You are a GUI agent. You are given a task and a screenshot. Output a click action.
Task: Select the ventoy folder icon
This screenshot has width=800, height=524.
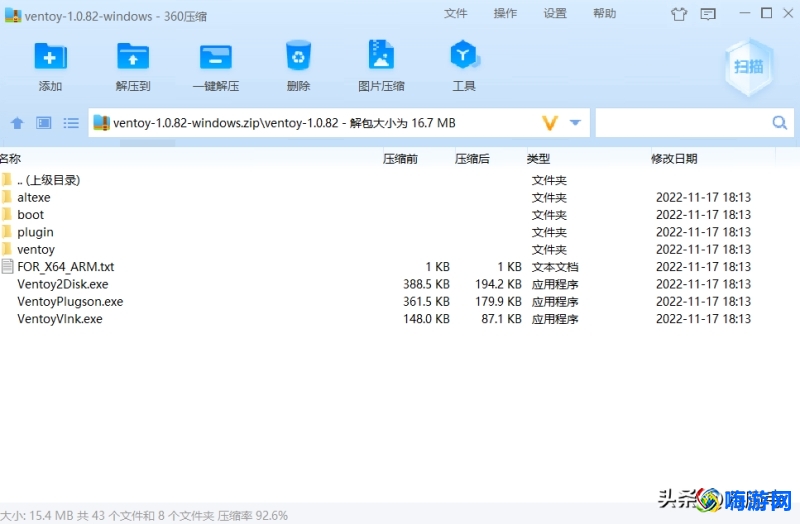[x=7, y=249]
